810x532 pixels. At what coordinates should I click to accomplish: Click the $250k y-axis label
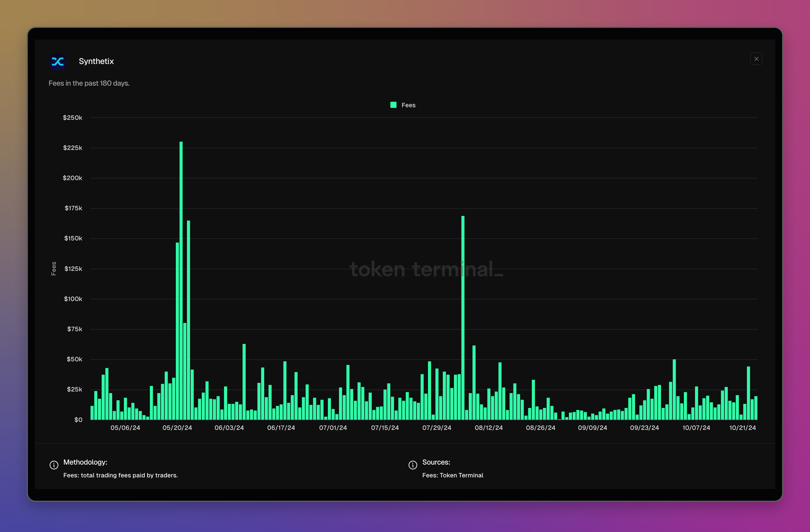point(73,117)
